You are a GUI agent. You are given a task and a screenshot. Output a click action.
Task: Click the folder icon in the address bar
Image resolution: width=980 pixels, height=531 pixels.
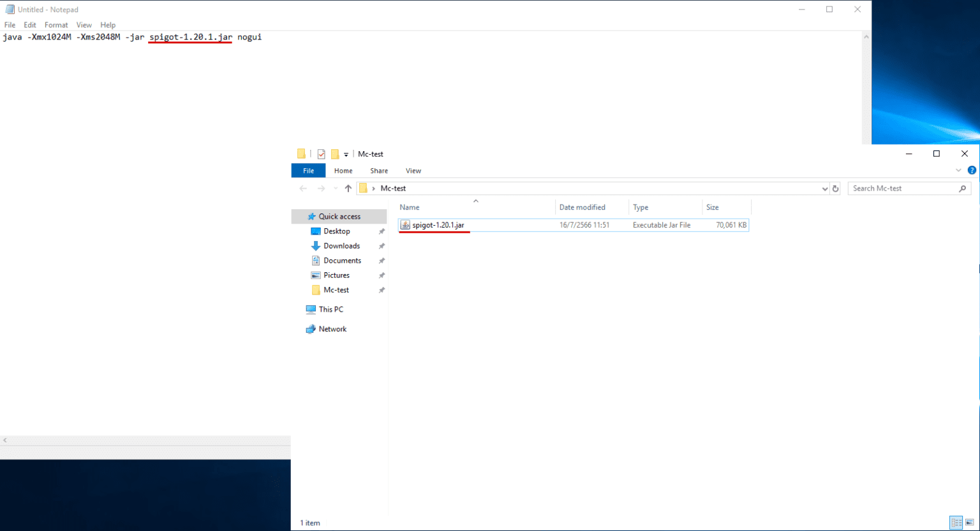tap(362, 188)
